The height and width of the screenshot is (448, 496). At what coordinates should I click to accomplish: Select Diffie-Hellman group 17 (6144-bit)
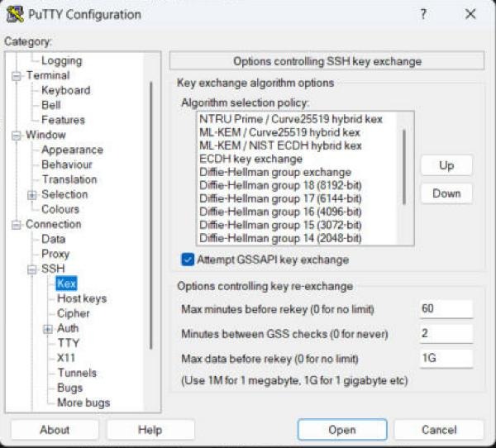297,198
